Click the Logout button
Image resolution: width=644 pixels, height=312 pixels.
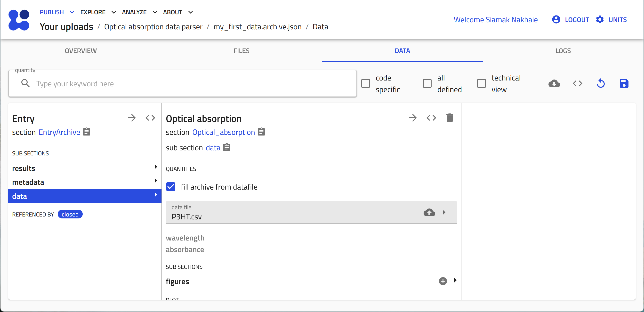[x=577, y=20]
